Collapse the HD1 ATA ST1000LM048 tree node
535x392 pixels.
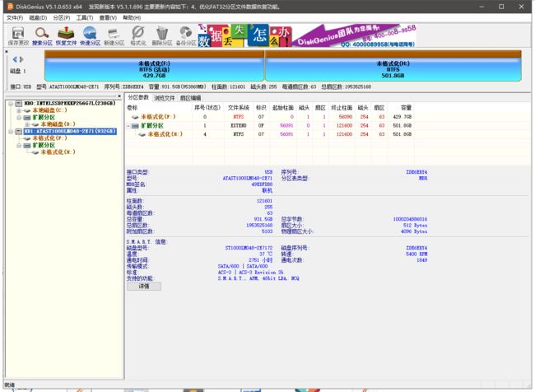point(11,131)
